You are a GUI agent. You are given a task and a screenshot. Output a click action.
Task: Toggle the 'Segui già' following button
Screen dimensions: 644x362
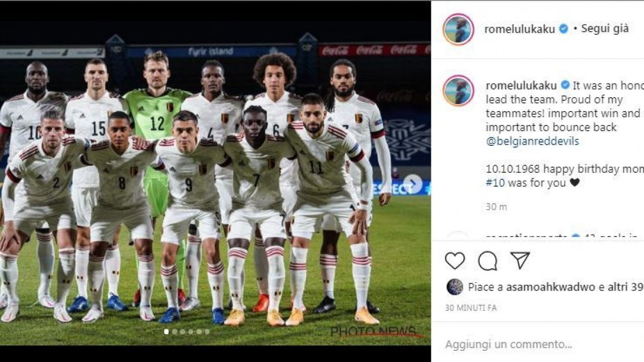[x=605, y=29]
